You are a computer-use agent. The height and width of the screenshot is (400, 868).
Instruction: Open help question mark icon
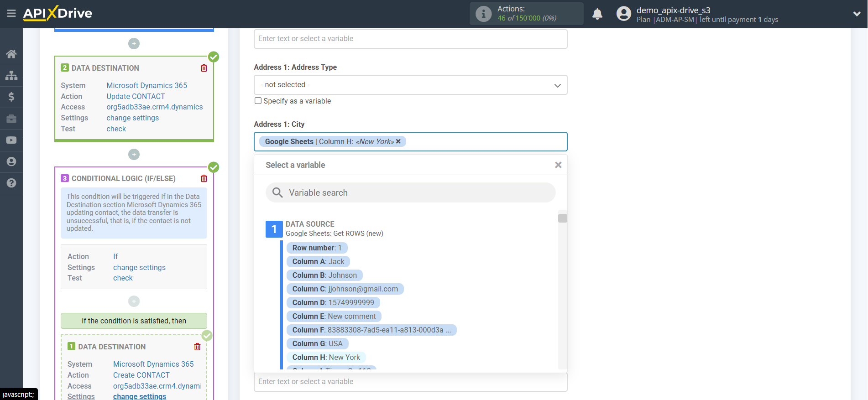(x=11, y=183)
